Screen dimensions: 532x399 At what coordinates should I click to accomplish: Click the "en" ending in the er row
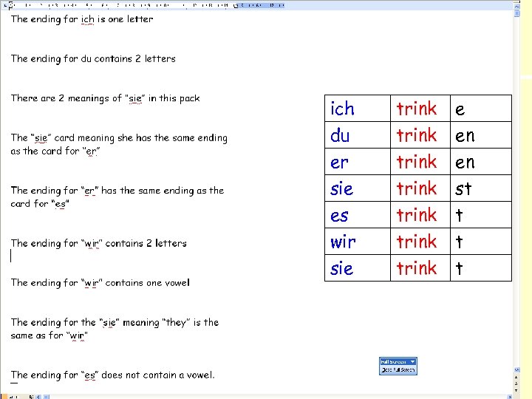465,163
